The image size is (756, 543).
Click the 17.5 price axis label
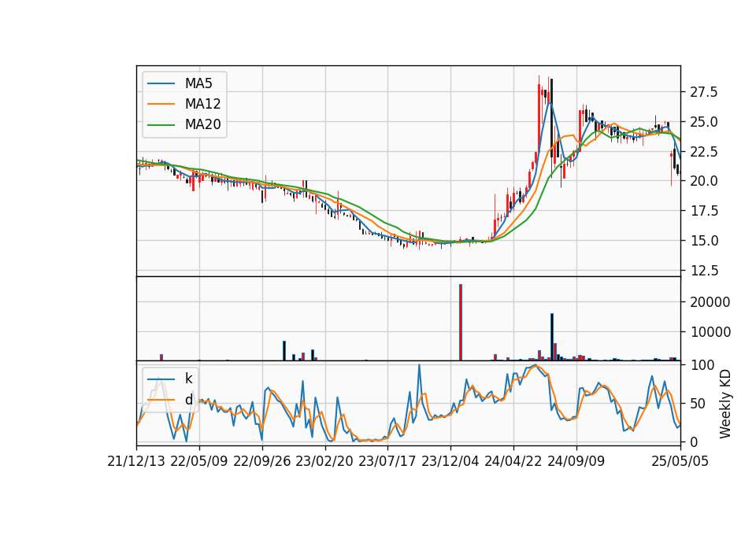pyautogui.click(x=704, y=211)
